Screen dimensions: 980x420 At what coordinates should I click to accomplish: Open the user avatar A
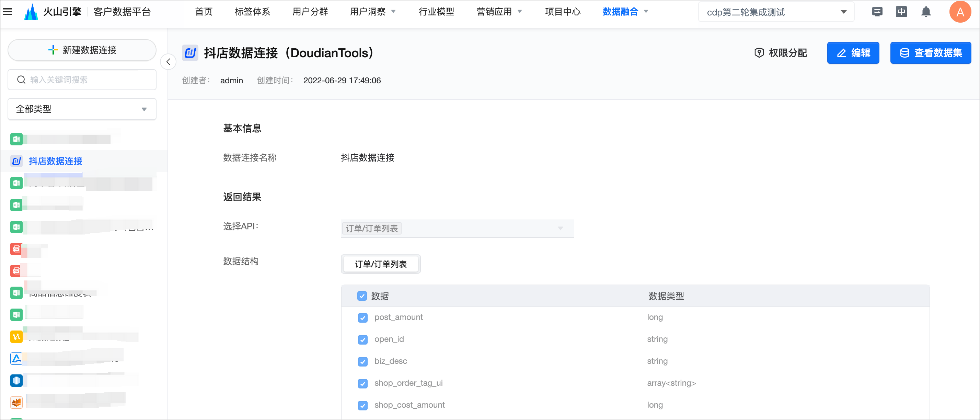point(959,12)
